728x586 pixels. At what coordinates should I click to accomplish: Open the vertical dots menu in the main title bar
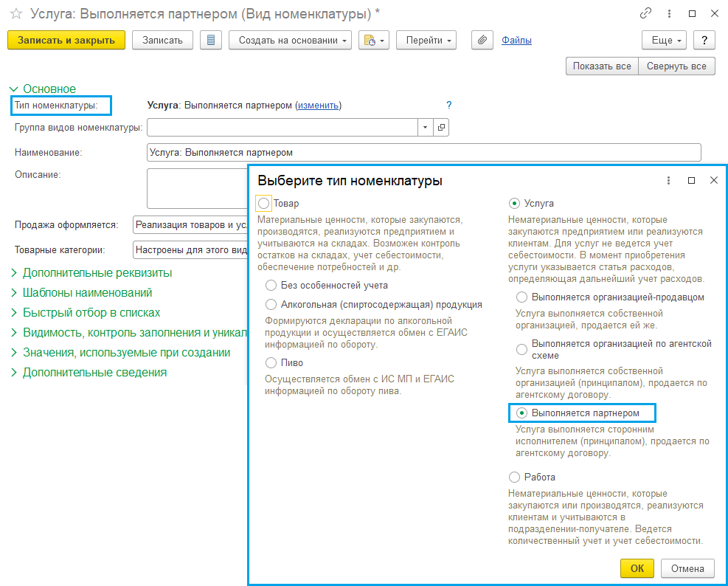point(668,13)
